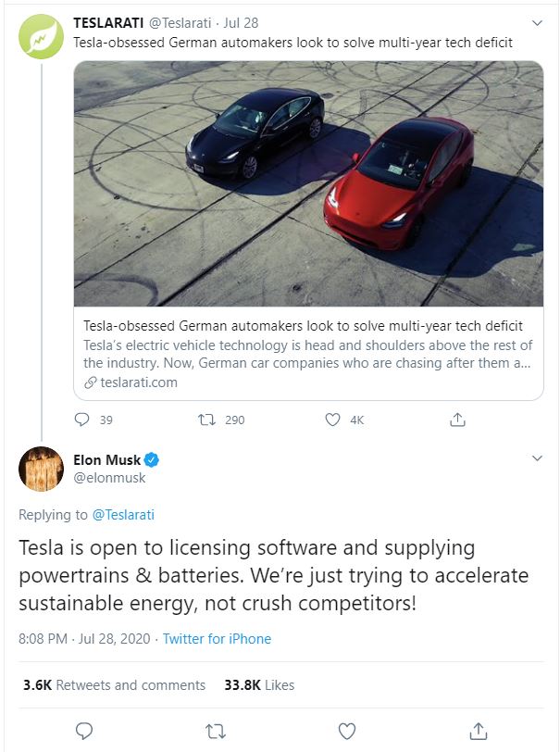This screenshot has width=560, height=752.
Task: Like the Teslarati tweet with heart icon
Action: 333,420
